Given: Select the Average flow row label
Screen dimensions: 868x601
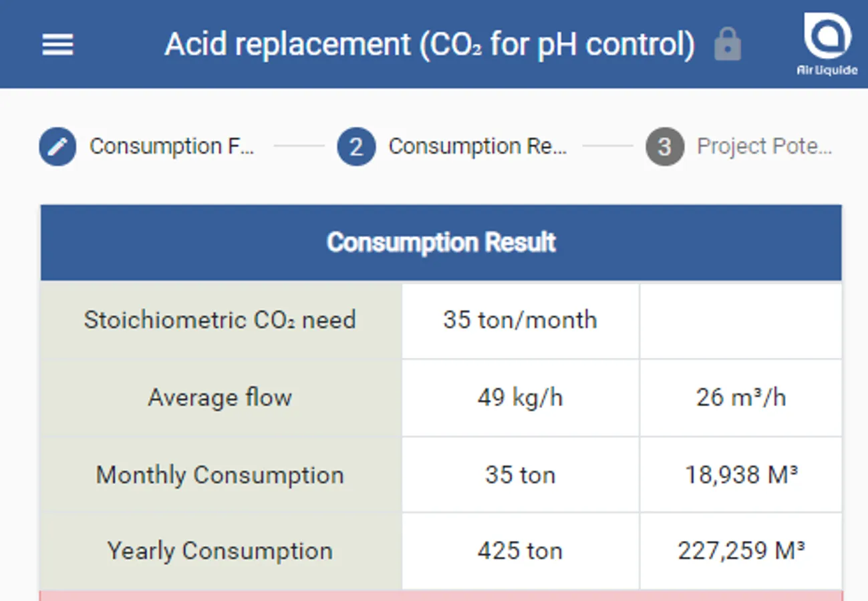Looking at the screenshot, I should (x=220, y=397).
